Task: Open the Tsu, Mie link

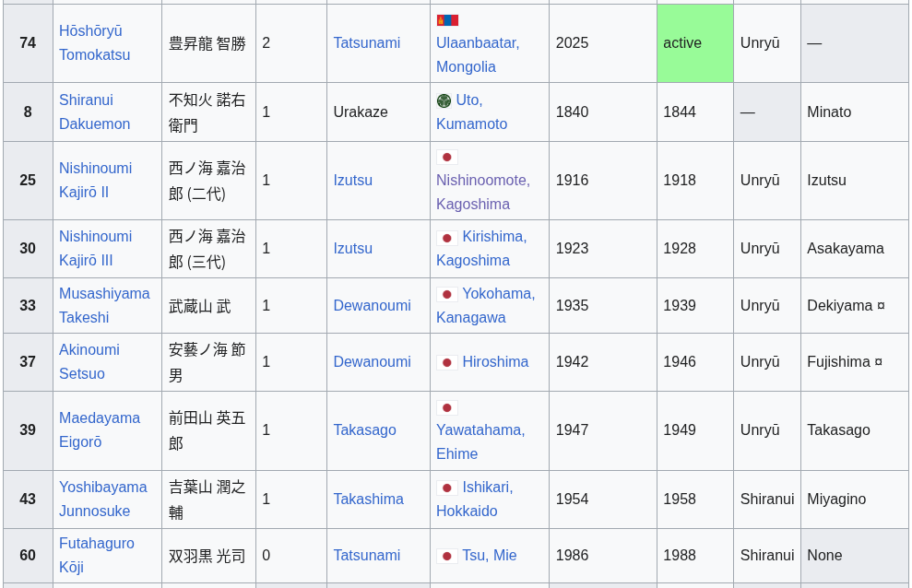Action: click(x=489, y=555)
